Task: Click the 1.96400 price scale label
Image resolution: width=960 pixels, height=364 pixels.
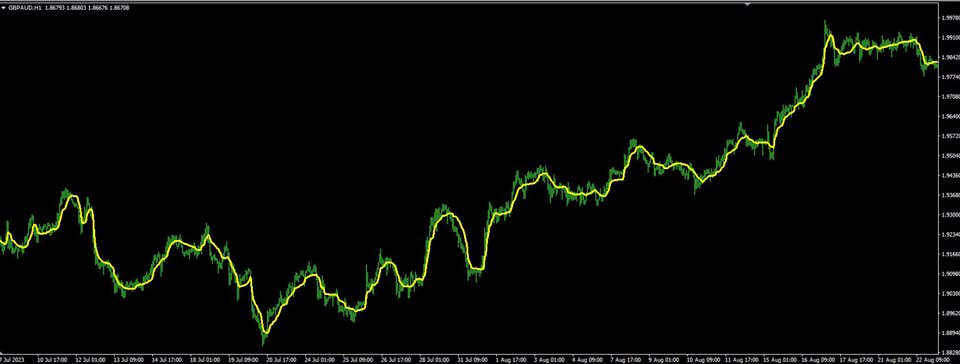Action: point(951,116)
